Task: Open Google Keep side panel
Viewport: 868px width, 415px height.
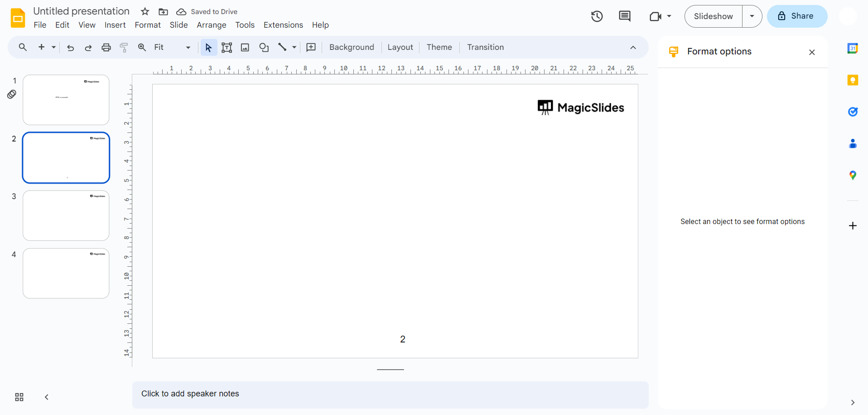Action: pyautogui.click(x=853, y=80)
